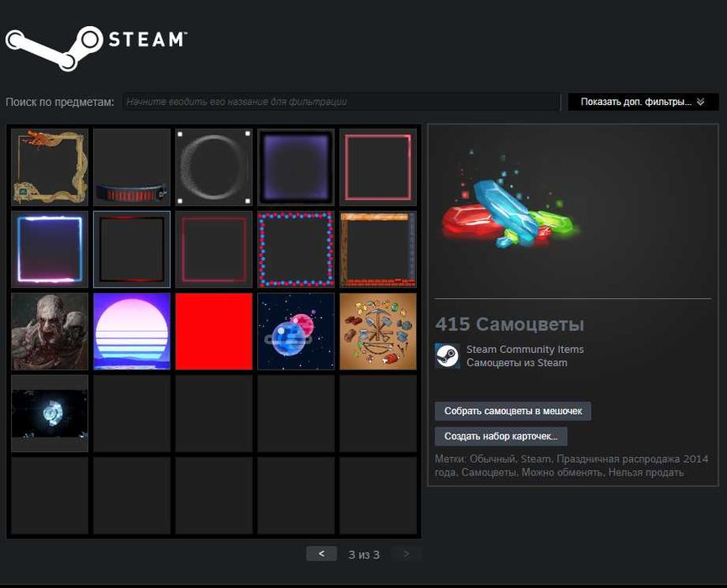This screenshot has width=727, height=588.
Task: Select the solid red square item
Action: click(x=213, y=331)
